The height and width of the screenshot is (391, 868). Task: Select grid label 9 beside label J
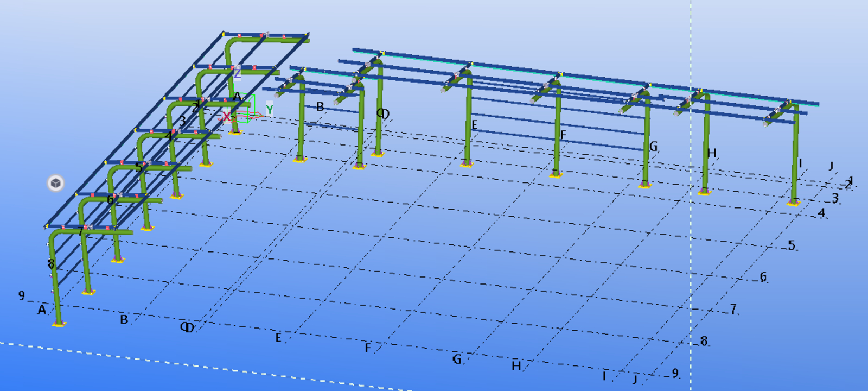pos(675,373)
